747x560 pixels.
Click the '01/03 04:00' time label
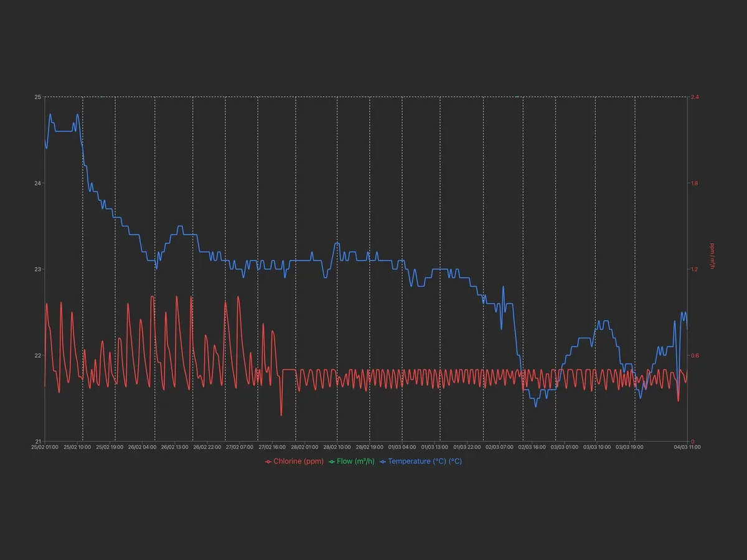coord(402,447)
